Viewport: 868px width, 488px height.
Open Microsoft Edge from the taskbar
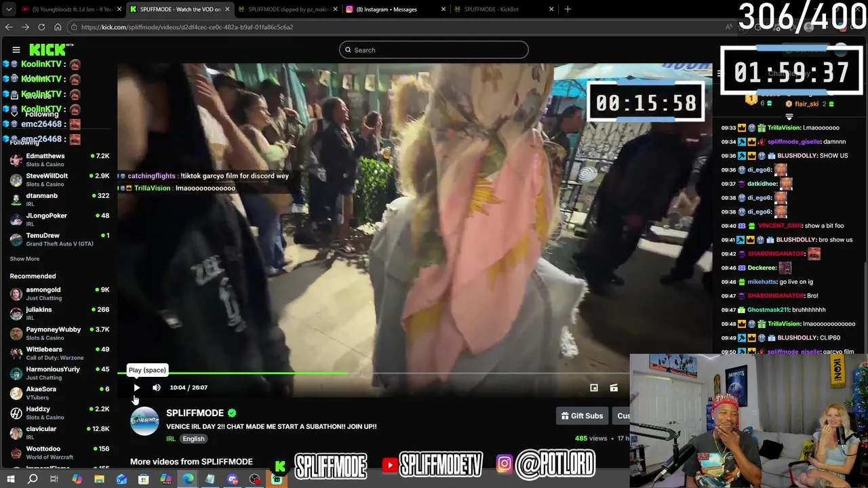188,479
